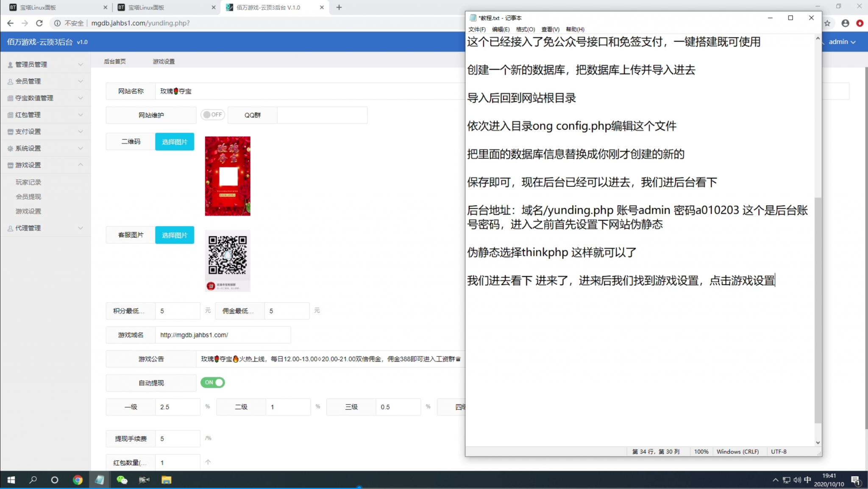This screenshot has height=489, width=868.
Task: Open File Explorer in taskbar
Action: click(x=166, y=480)
